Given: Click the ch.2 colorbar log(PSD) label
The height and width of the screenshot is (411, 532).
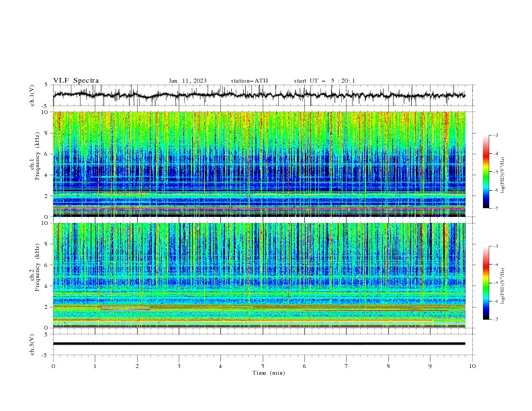Looking at the screenshot, I should click(502, 285).
